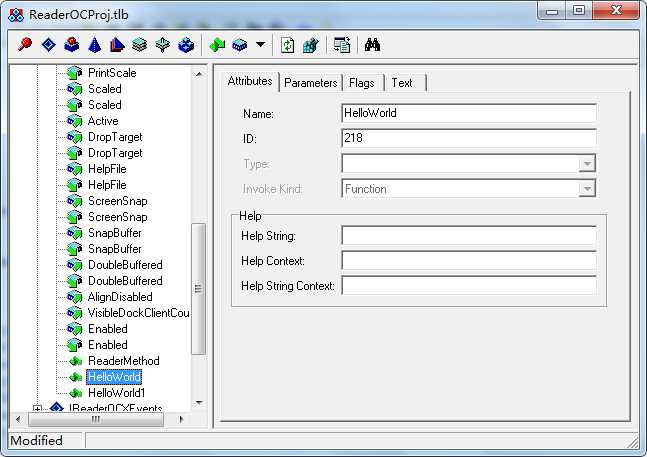The image size is (647, 457).
Task: Click the tree's horizontal scrollbar left arrow
Action: coord(18,419)
